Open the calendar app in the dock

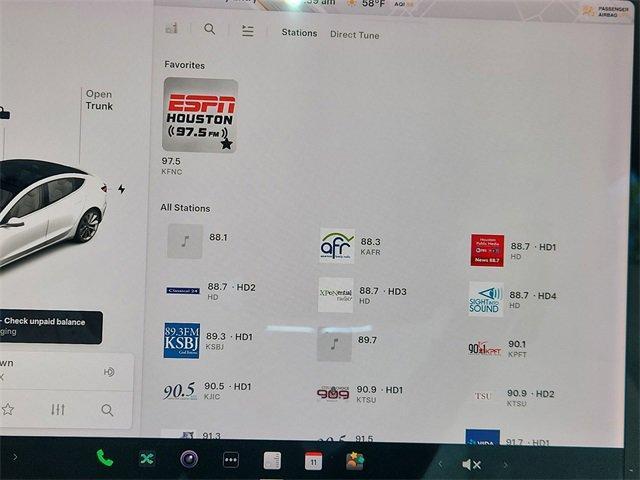click(313, 461)
